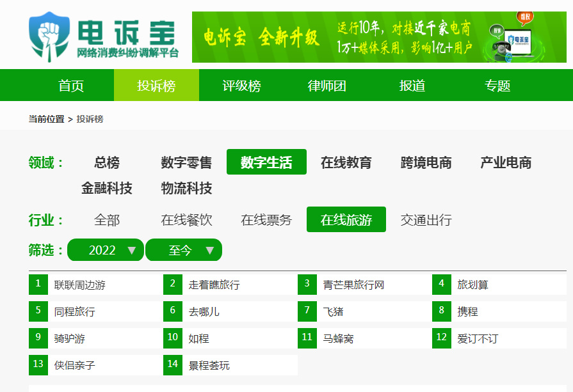Open rank 2 走着瞧旅行
The width and height of the screenshot is (573, 392).
pyautogui.click(x=230, y=285)
